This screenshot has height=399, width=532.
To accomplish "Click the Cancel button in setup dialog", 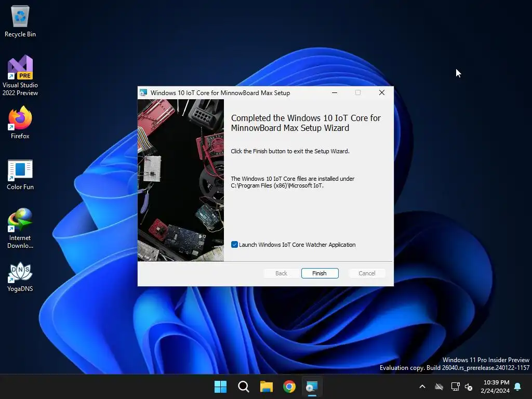I will point(367,273).
